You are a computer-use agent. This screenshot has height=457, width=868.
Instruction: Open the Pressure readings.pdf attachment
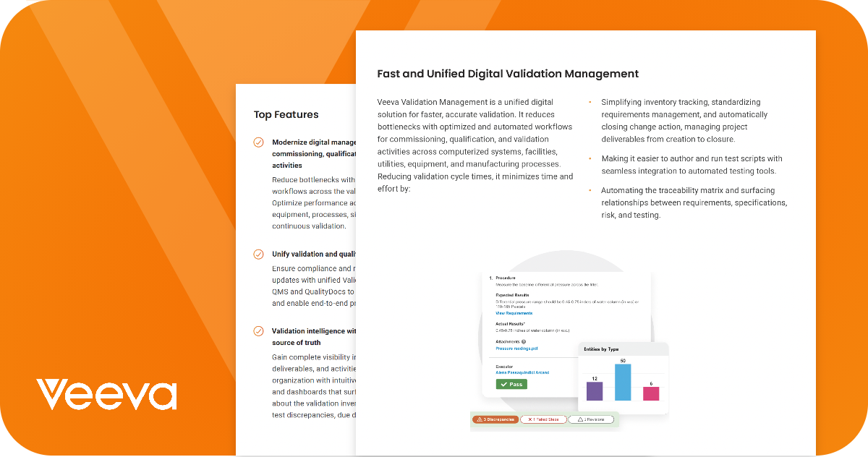pyautogui.click(x=516, y=349)
